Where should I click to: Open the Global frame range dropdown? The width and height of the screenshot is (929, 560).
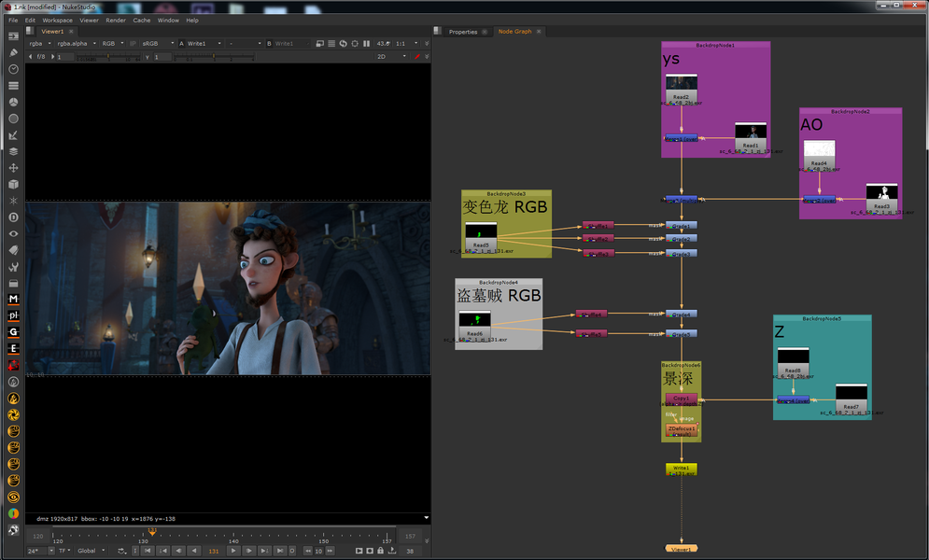coord(91,551)
